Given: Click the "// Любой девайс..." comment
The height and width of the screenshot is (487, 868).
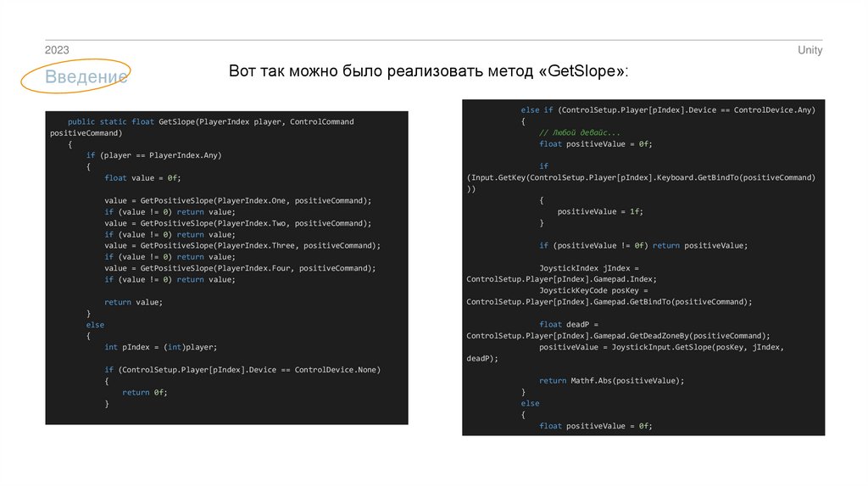Looking at the screenshot, I should coord(579,133).
